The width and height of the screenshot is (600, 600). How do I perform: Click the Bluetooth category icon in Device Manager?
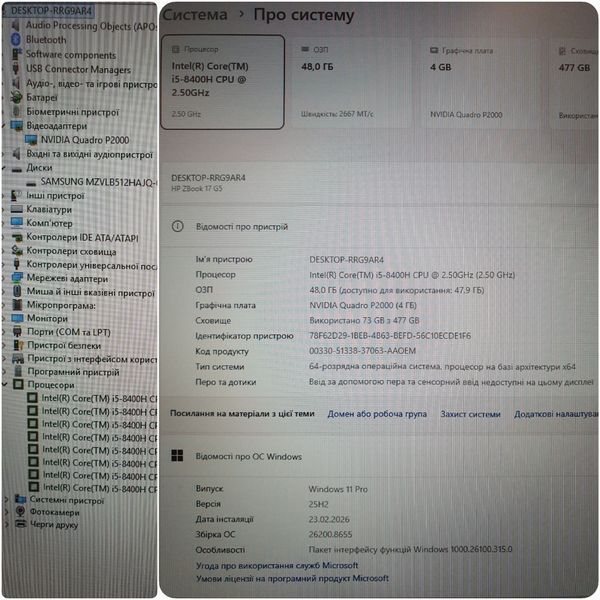click(x=16, y=39)
